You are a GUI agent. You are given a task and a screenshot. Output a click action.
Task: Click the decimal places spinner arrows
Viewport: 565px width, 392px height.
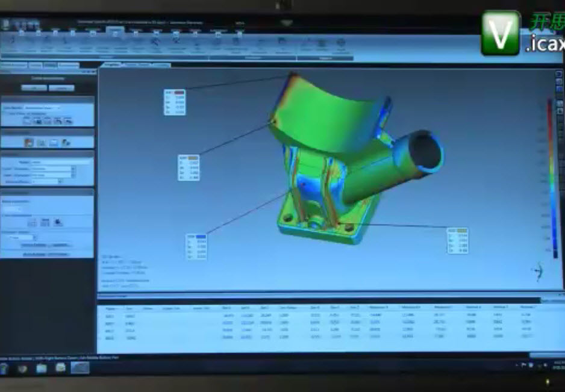60,182
